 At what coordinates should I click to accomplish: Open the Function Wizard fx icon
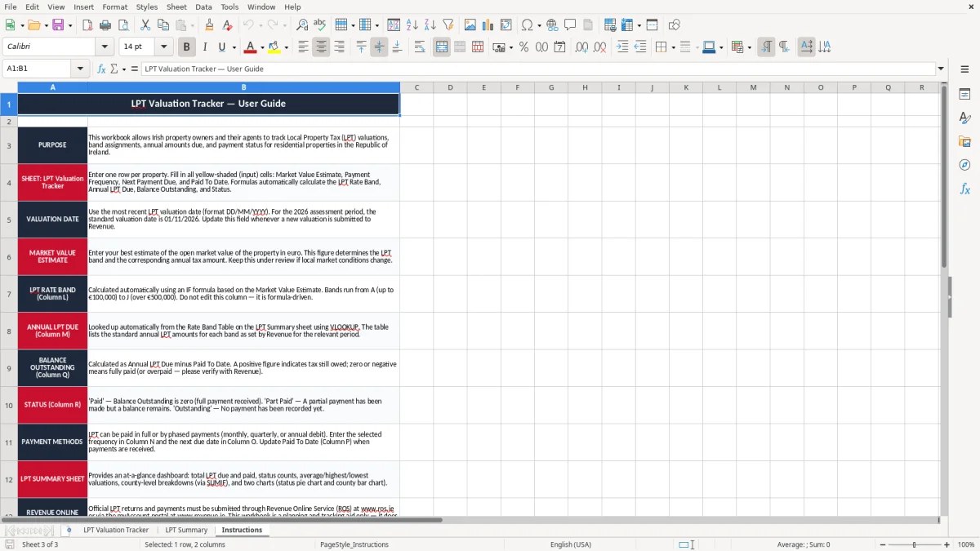tap(102, 69)
